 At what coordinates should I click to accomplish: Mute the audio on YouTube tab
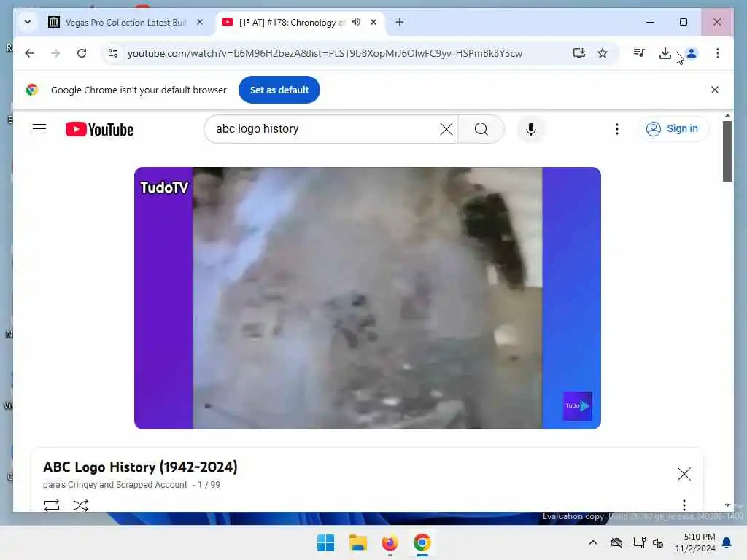click(x=356, y=22)
